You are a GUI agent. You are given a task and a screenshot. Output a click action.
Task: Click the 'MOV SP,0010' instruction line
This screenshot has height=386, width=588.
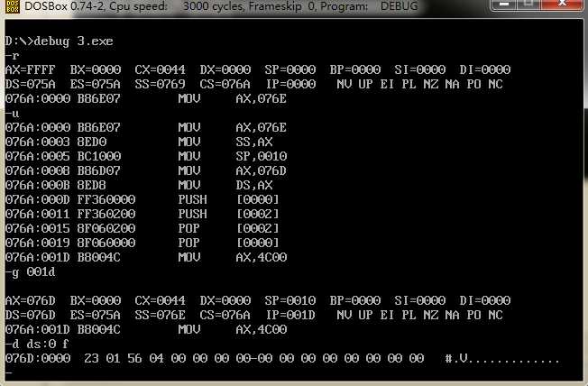(x=146, y=156)
